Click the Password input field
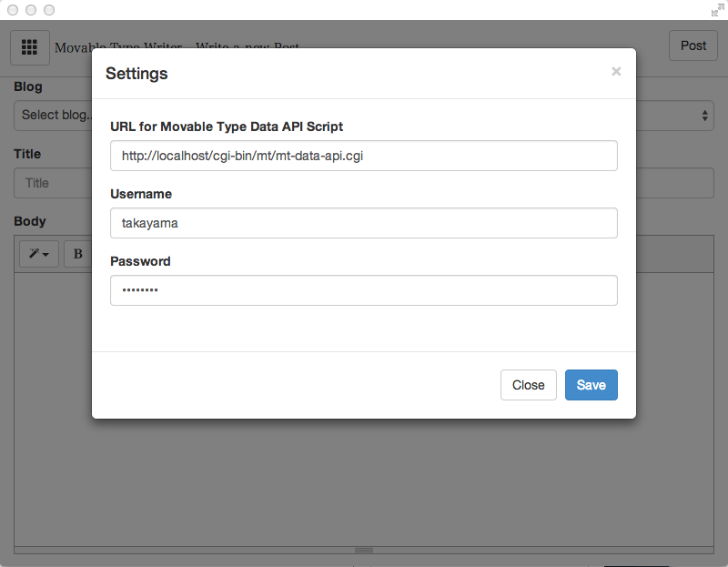Viewport: 728px width, 567px height. 363,290
